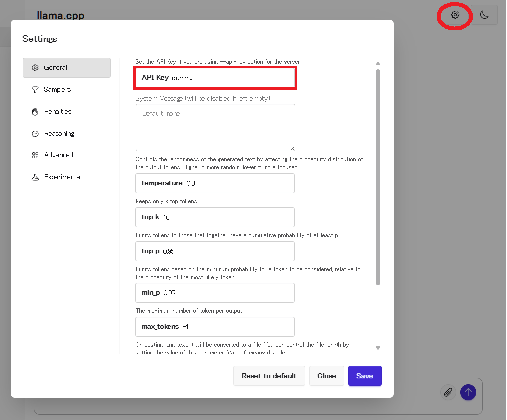
Task: Open the General settings tab
Action: [x=67, y=68]
